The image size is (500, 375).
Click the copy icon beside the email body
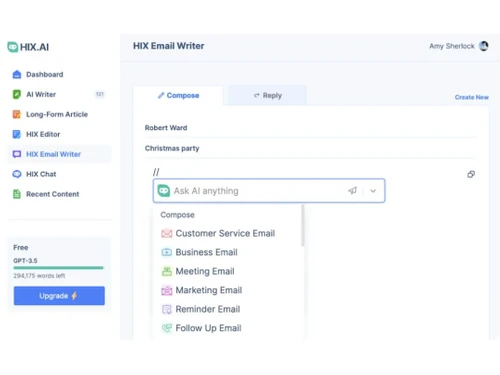(x=471, y=174)
